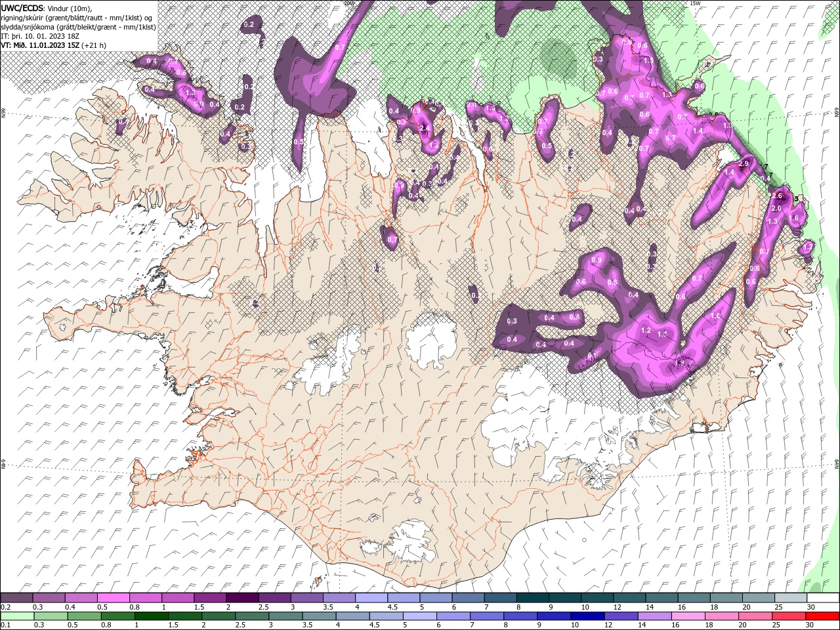Select the upper legend swatch labeled 6
This screenshot has width=840, height=630.
(x=468, y=598)
